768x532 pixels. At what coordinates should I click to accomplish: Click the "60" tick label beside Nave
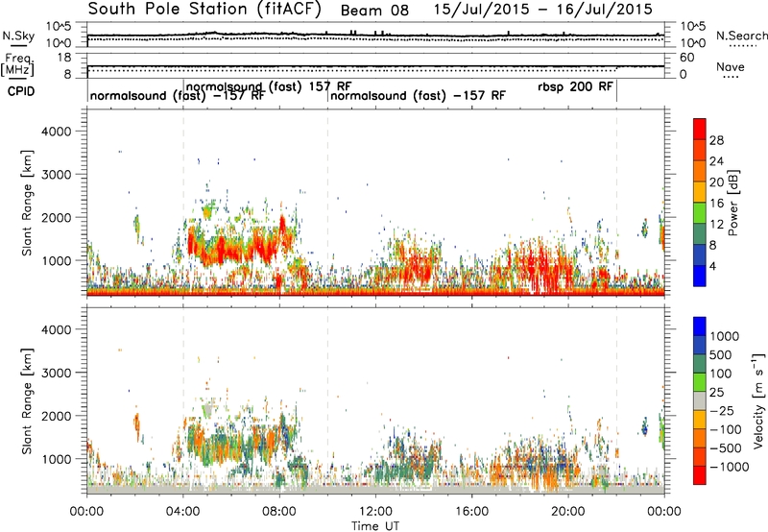tap(686, 58)
